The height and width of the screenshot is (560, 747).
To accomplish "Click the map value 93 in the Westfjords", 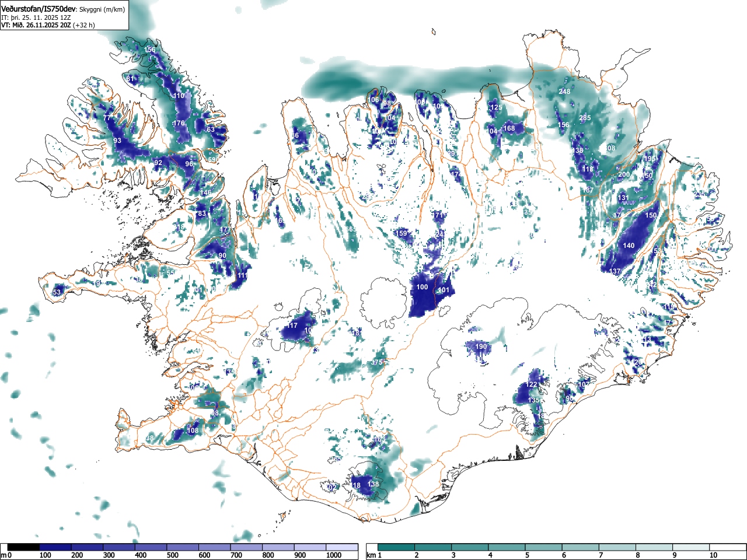I will click(117, 141).
